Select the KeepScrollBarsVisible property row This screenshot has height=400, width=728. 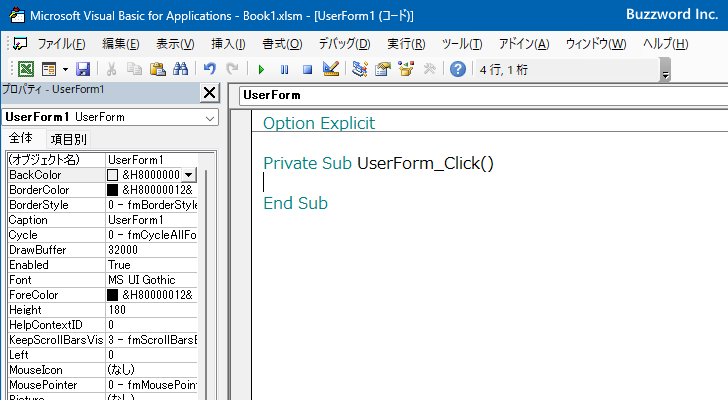coord(103,340)
